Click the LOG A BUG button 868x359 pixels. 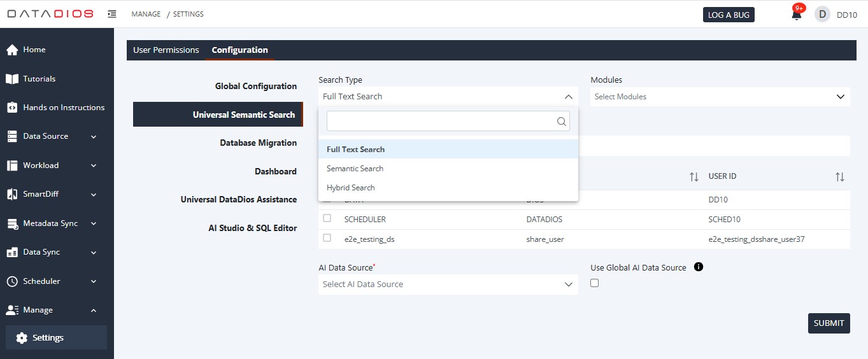[x=729, y=15]
